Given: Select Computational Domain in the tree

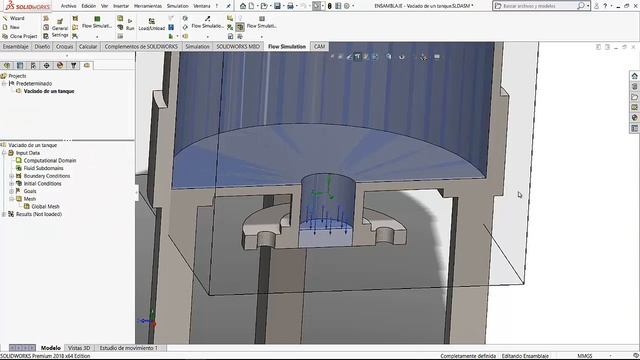Looking at the screenshot, I should point(49,161).
